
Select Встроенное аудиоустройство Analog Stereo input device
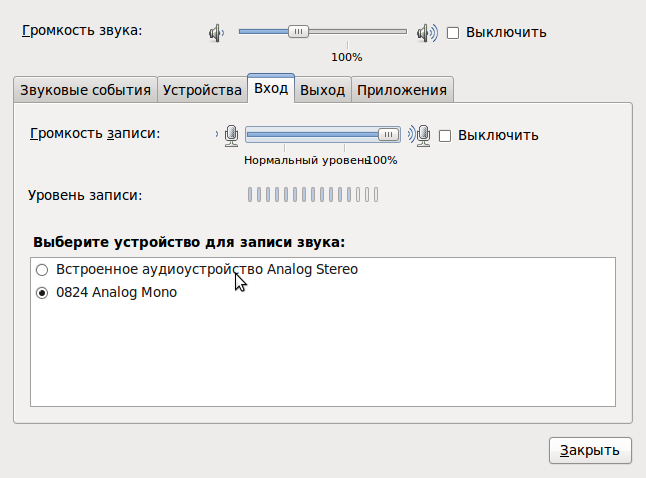(42, 270)
